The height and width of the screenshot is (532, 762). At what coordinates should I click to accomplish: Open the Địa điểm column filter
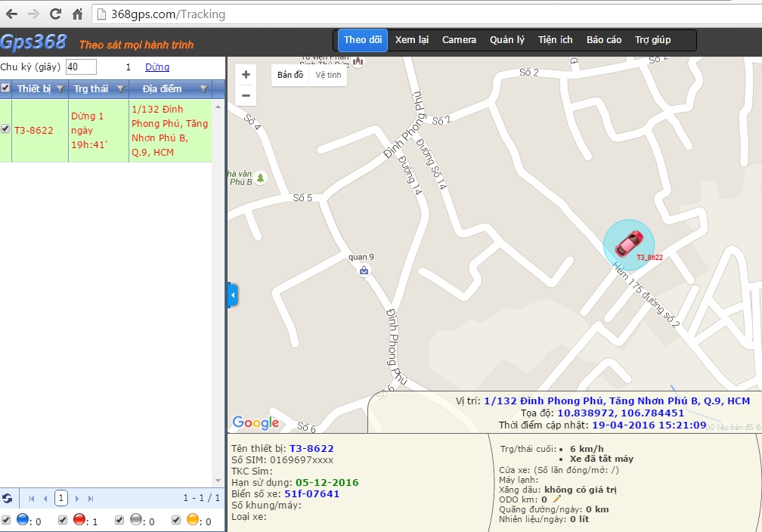(203, 89)
